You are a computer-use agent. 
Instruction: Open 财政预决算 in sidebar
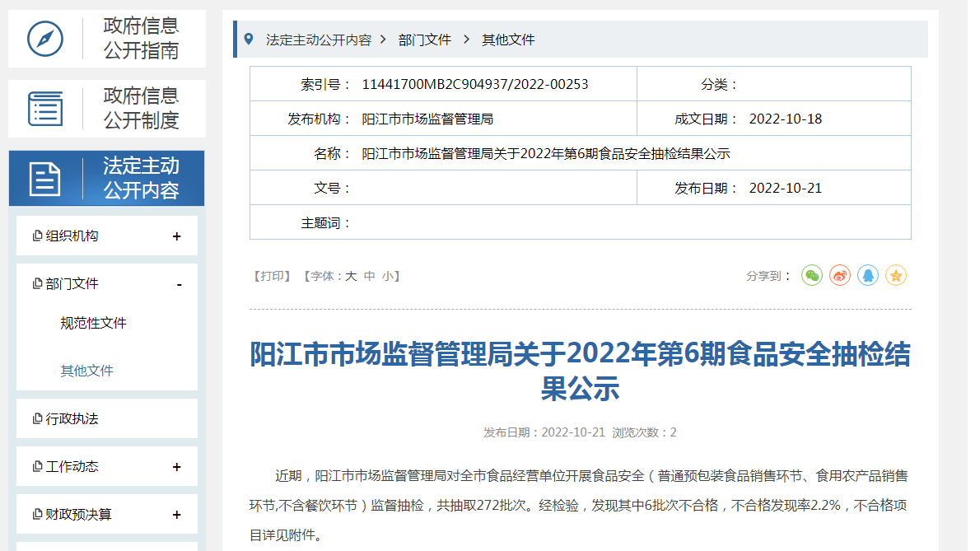(79, 514)
